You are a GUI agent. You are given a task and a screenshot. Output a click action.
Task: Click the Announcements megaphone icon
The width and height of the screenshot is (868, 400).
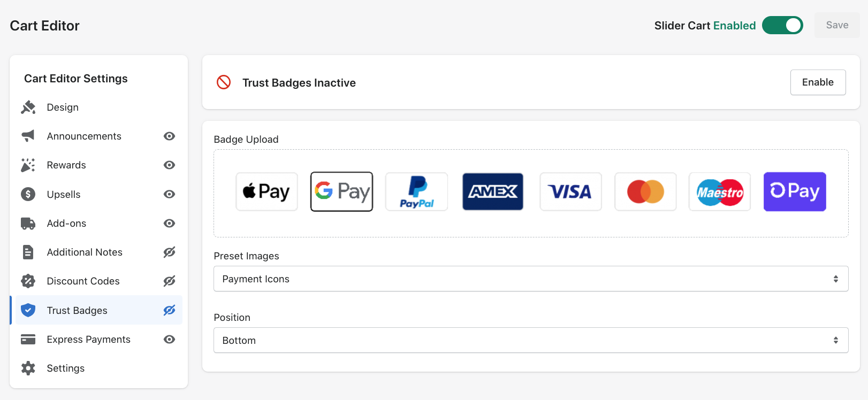point(28,136)
